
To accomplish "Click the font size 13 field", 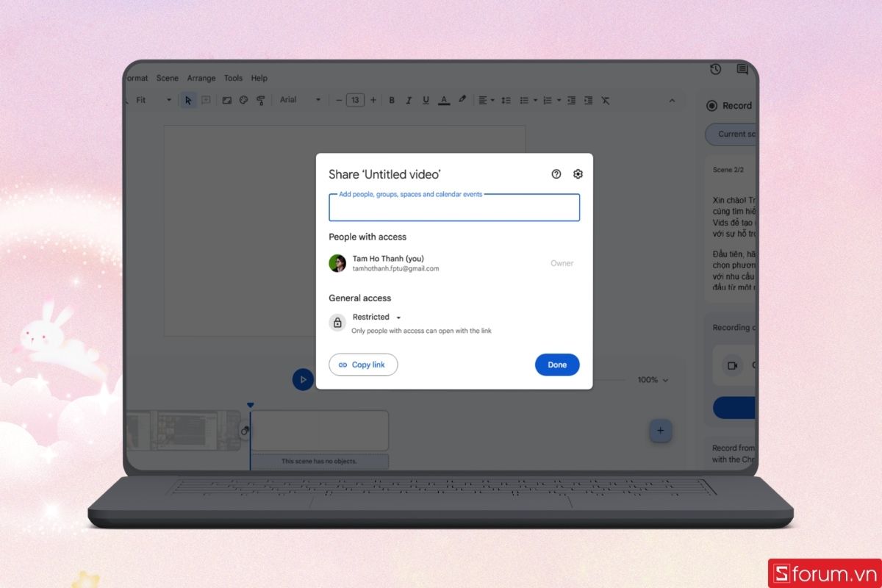I will [355, 100].
